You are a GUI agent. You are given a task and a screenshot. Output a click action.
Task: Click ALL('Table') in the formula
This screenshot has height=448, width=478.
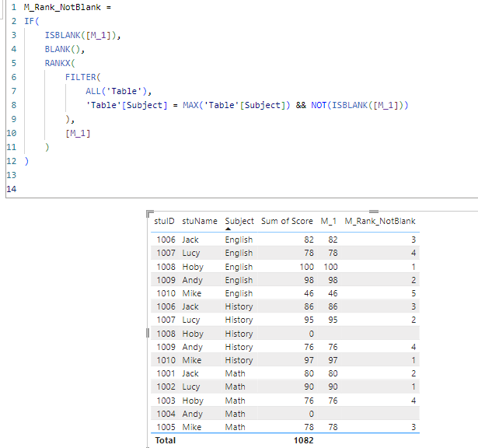point(116,91)
